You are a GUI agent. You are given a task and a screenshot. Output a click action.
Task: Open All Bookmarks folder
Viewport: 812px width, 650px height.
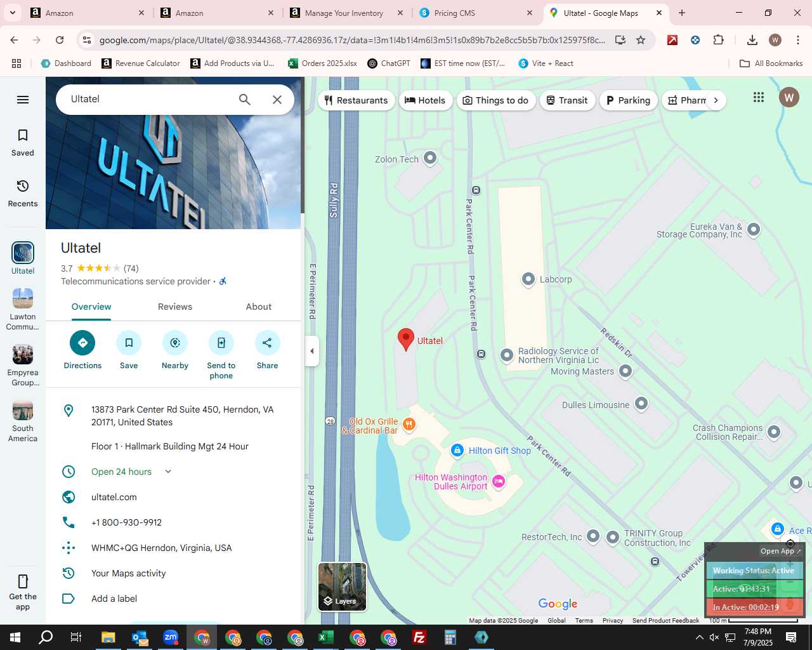click(771, 63)
